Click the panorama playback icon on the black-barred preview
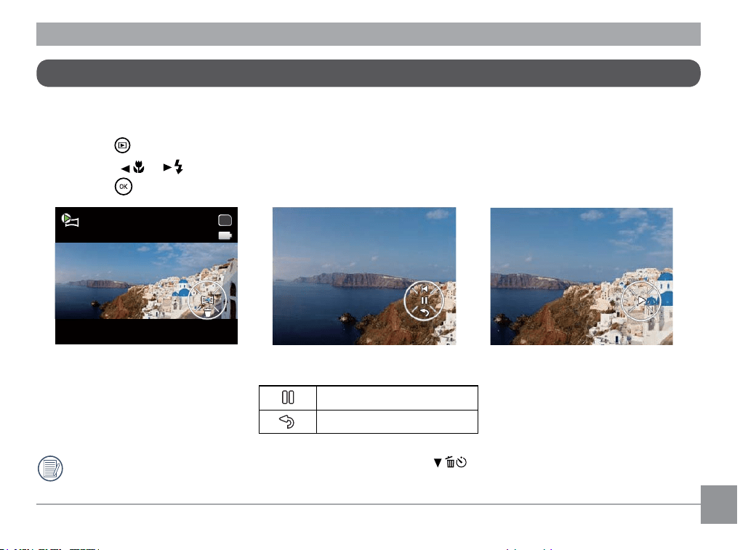The width and height of the screenshot is (756, 550). coord(71,220)
